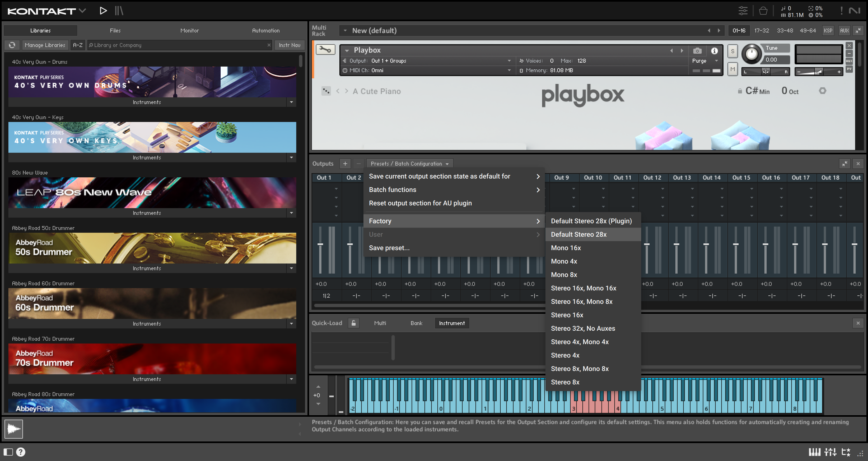Click the play button beside the Kontakt logo
Viewport: 868px width, 461px height.
pyautogui.click(x=103, y=11)
